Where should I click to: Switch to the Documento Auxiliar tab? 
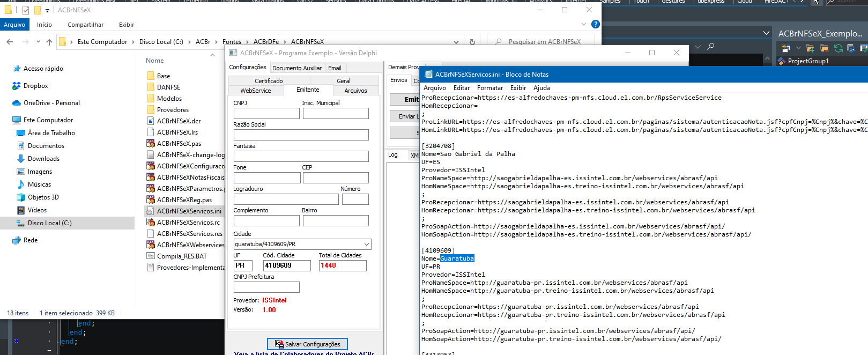(297, 68)
